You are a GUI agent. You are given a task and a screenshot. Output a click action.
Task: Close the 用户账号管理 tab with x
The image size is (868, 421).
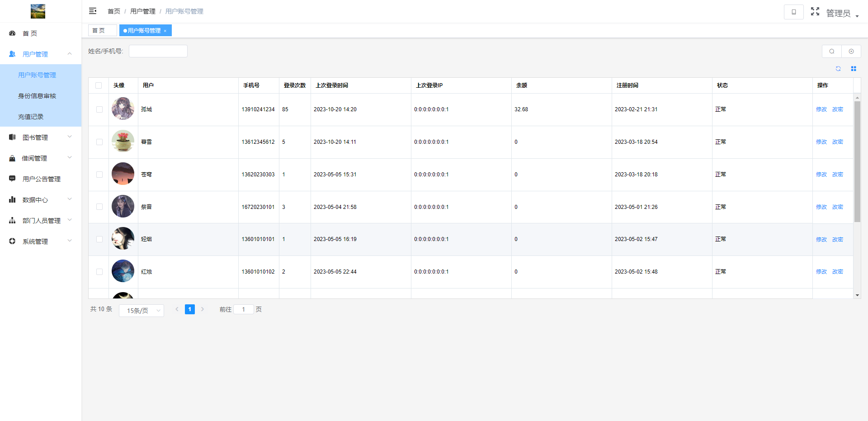click(x=165, y=31)
